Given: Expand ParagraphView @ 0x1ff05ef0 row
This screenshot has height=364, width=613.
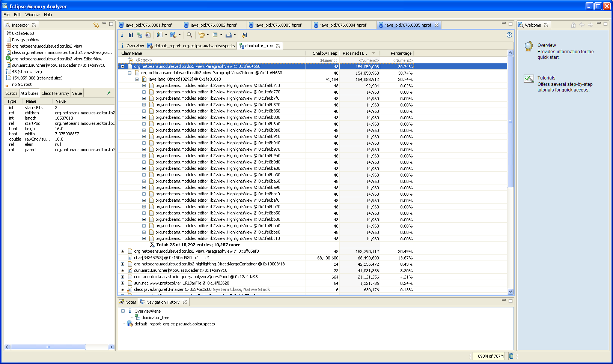Looking at the screenshot, I should [122, 251].
